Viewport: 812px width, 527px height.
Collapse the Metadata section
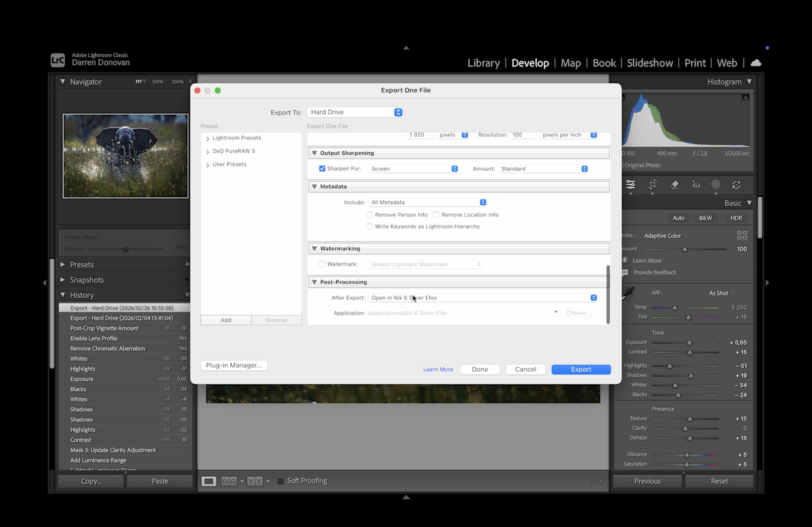click(314, 186)
